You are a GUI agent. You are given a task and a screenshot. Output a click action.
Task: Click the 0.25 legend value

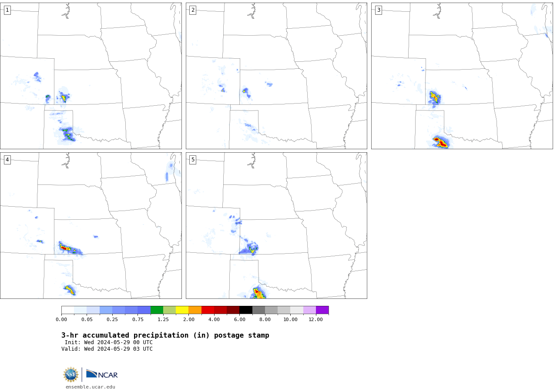pyautogui.click(x=112, y=319)
